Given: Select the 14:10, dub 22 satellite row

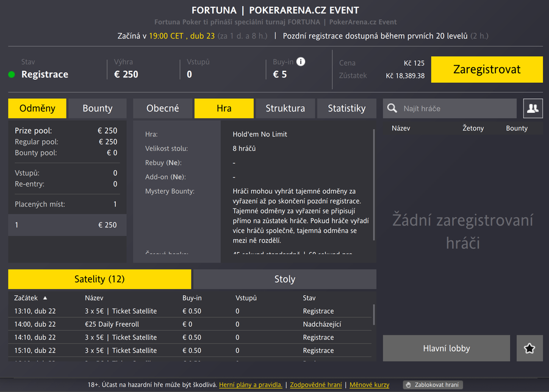Looking at the screenshot, I should click(x=190, y=337).
